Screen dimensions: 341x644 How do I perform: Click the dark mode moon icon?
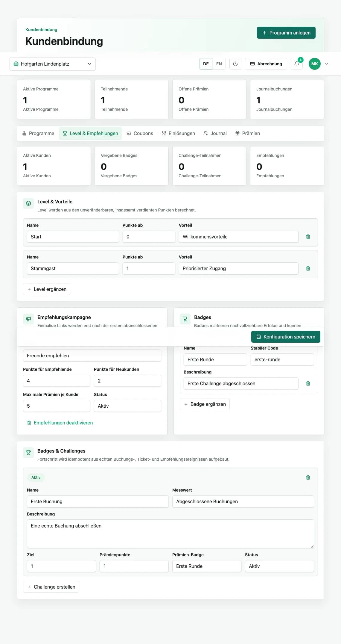[235, 64]
